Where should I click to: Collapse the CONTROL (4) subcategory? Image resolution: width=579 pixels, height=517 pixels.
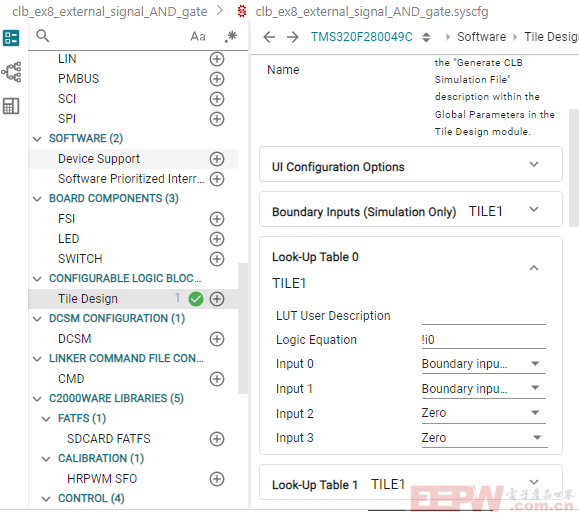[46, 499]
